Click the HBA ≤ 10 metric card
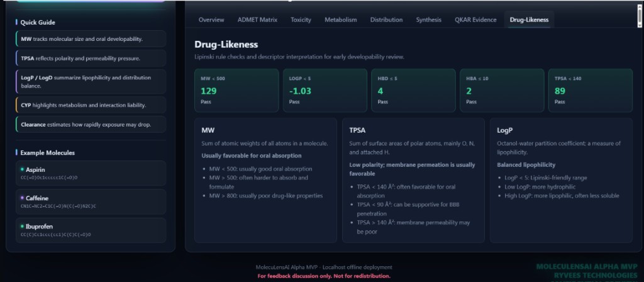The height and width of the screenshot is (282, 644). pos(502,91)
